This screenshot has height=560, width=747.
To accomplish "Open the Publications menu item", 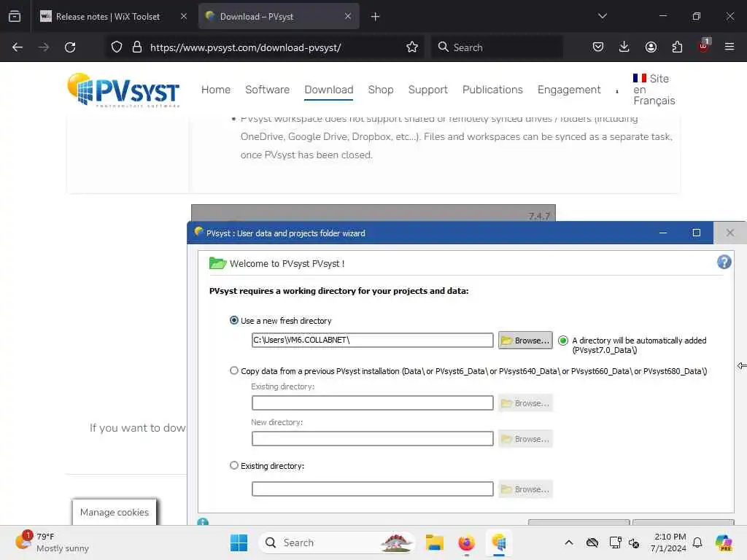I will [x=492, y=90].
